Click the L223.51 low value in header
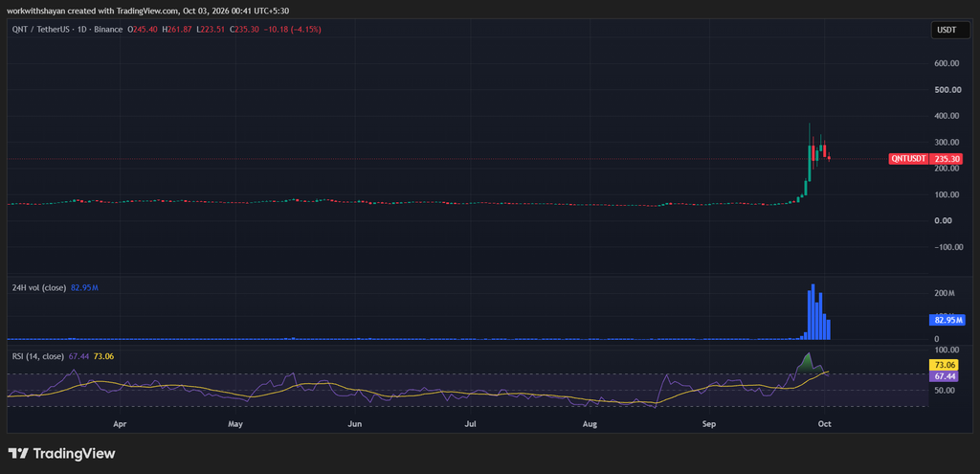 coord(212,30)
